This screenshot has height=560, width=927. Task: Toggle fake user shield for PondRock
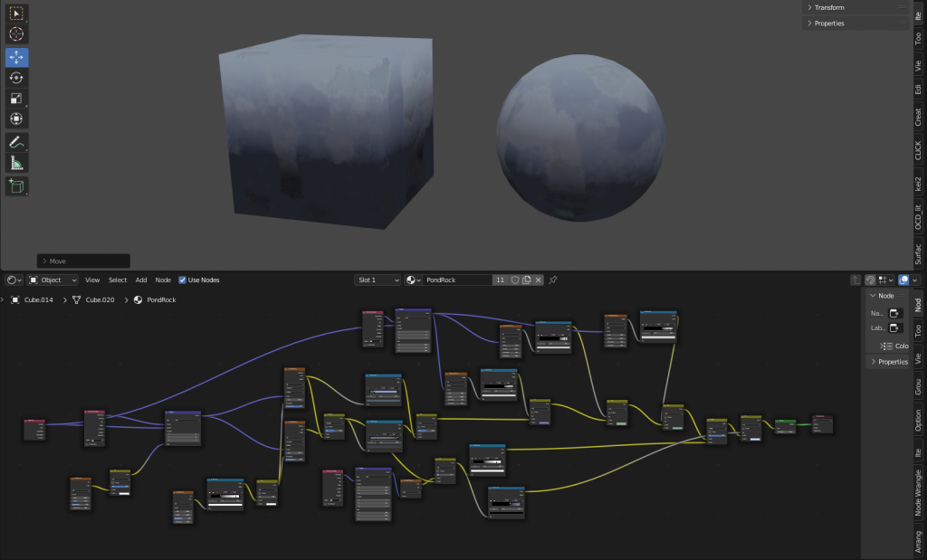(x=514, y=280)
